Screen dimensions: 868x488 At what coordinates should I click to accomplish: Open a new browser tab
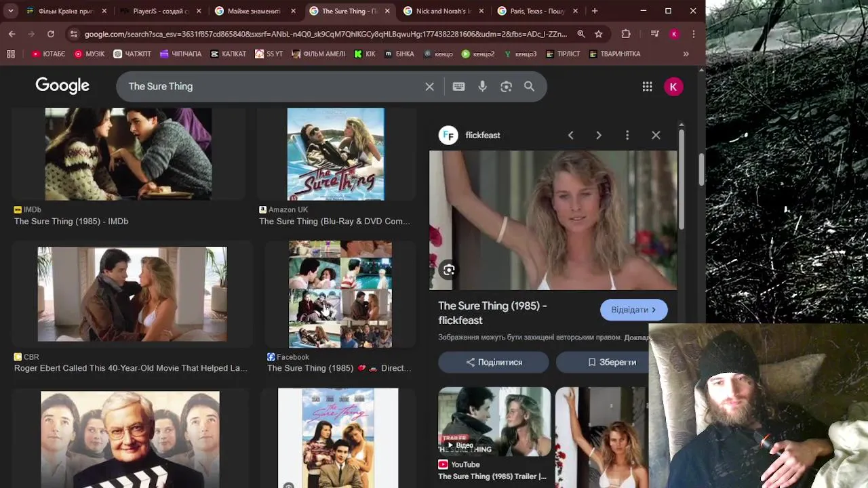point(595,11)
